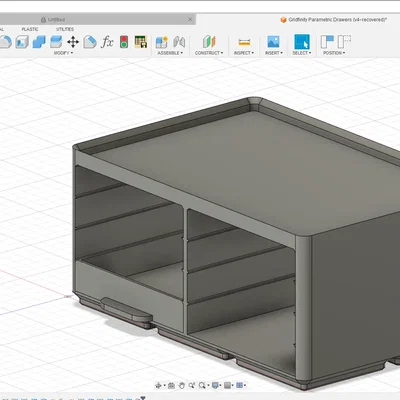Open the INSPECT dropdown menu

(x=244, y=53)
